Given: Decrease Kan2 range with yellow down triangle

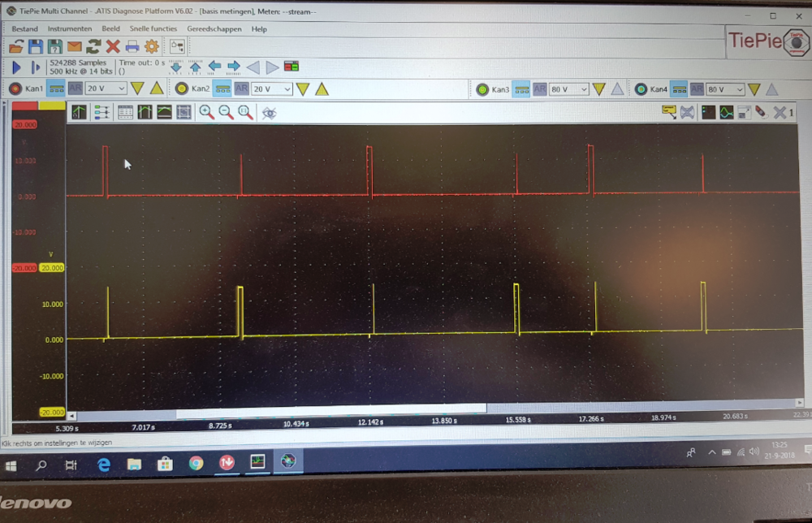Looking at the screenshot, I should coord(303,89).
